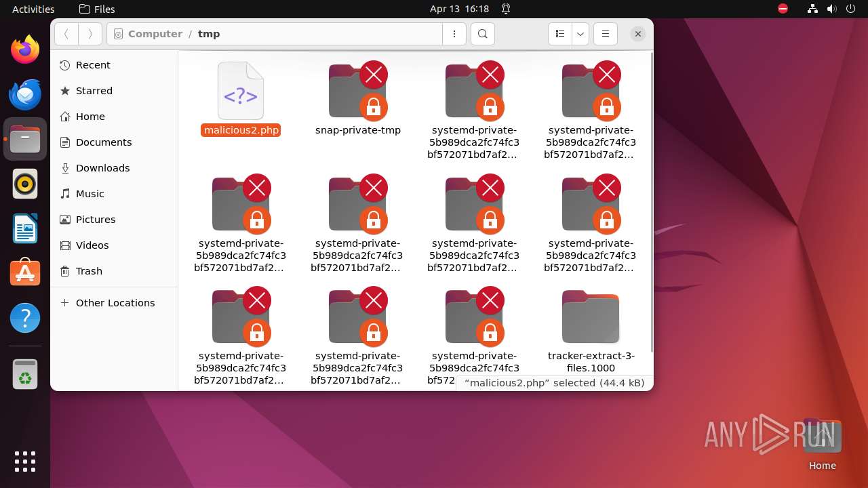Click the Recent clock icon in sidebar
Image resolution: width=868 pixels, height=488 pixels.
pos(65,65)
